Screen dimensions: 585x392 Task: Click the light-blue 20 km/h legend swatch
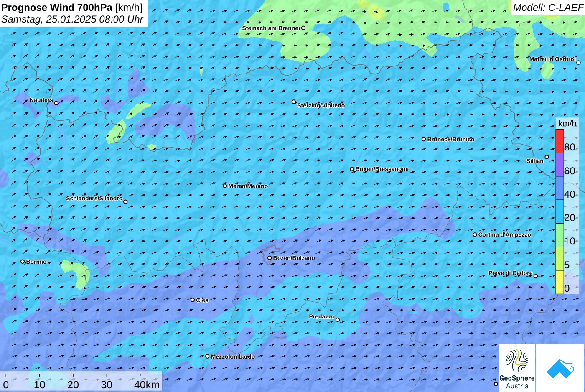coord(560,212)
